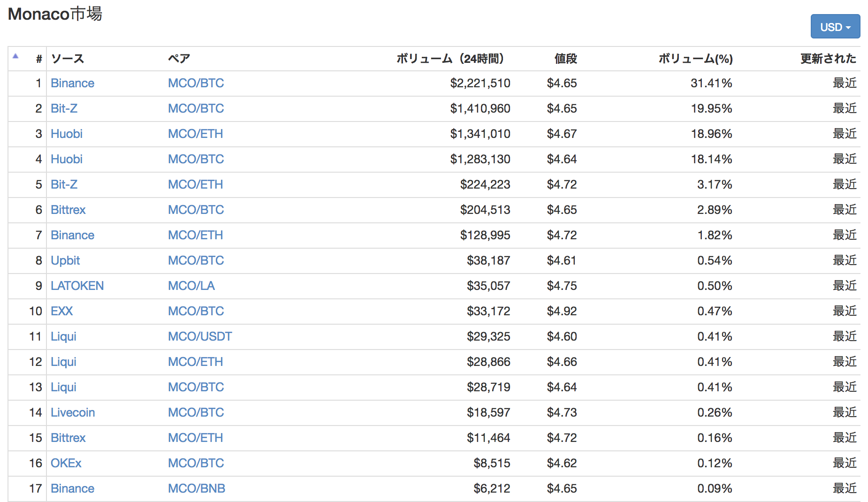Open MCO/BTC pair in Upbit row
The width and height of the screenshot is (868, 502).
pyautogui.click(x=196, y=260)
